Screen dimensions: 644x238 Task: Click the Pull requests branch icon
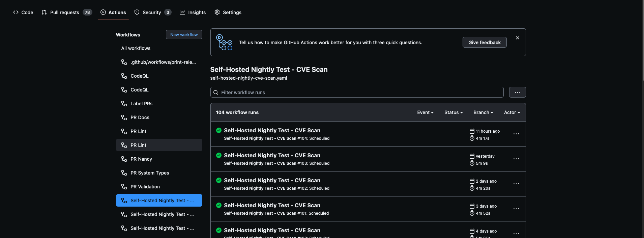44,12
